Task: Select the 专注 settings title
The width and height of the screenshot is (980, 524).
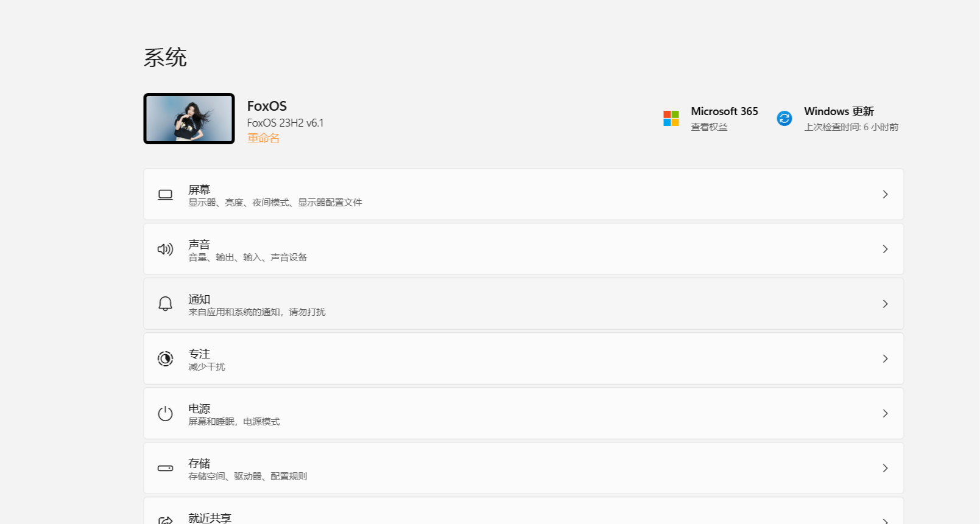Action: coord(199,354)
